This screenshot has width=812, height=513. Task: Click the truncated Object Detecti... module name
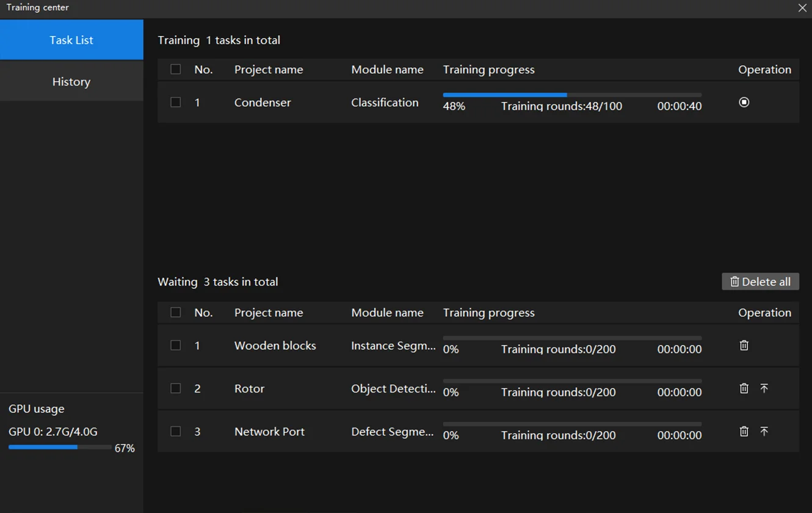393,388
